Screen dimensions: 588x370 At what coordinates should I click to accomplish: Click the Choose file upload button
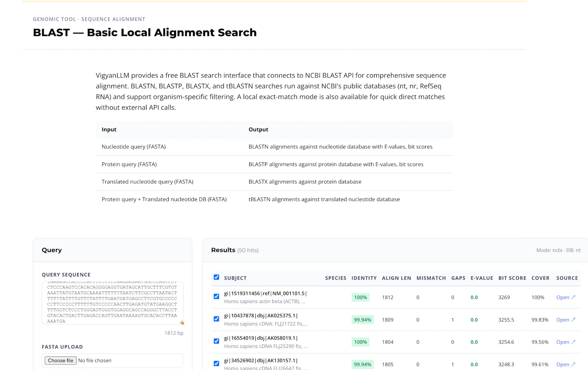pyautogui.click(x=61, y=360)
